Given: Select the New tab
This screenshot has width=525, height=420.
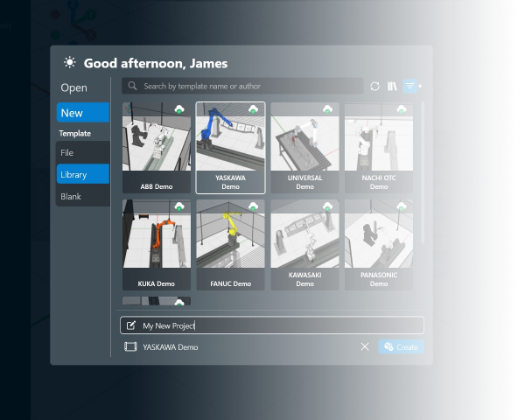Looking at the screenshot, I should [83, 113].
